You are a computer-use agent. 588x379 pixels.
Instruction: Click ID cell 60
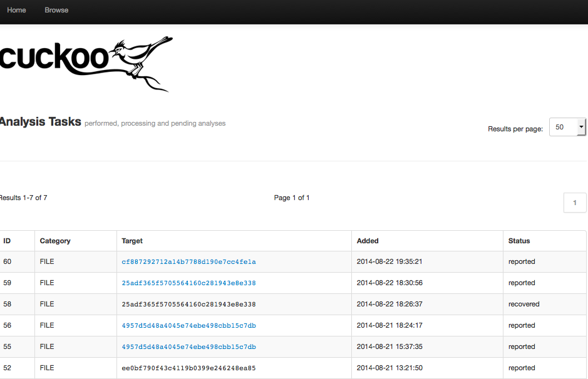(x=7, y=261)
